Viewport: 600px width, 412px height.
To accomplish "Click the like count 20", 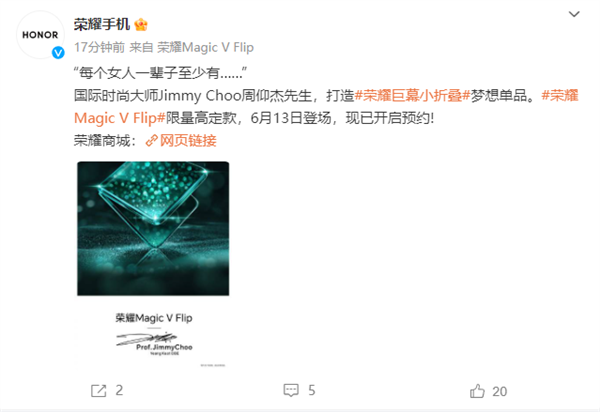I will pyautogui.click(x=500, y=391).
